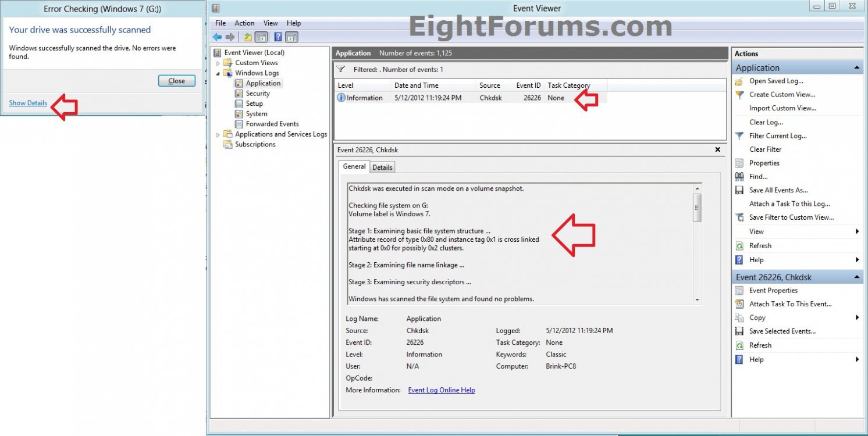Click the blue Help question mark toolbar icon
This screenshot has width=868, height=436.
pyautogui.click(x=278, y=37)
